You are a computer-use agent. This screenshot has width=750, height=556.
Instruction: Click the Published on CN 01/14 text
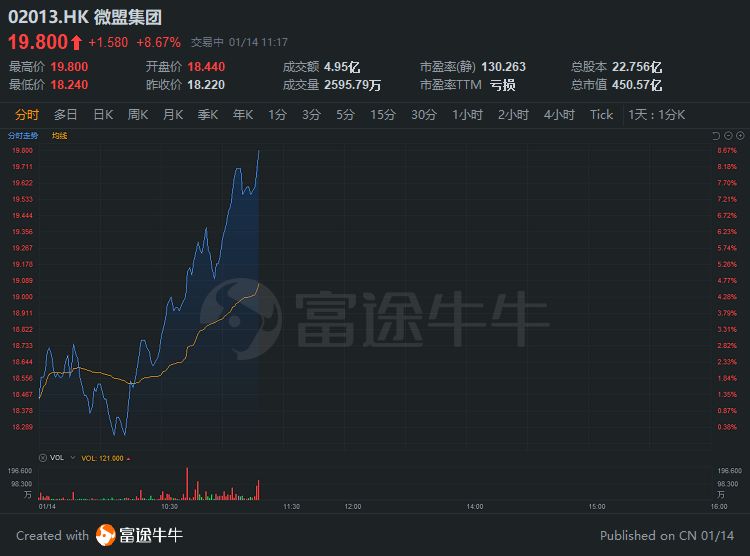click(667, 535)
